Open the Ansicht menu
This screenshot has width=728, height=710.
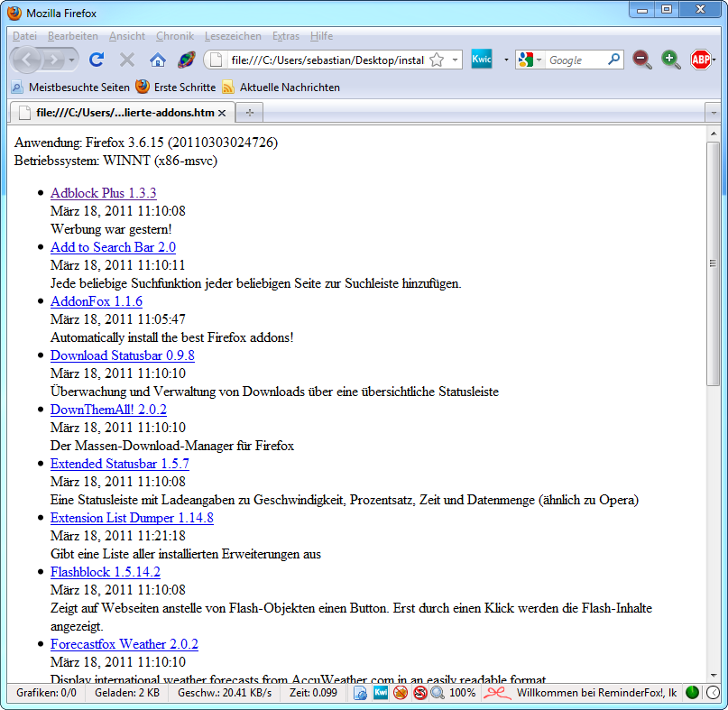coord(127,36)
